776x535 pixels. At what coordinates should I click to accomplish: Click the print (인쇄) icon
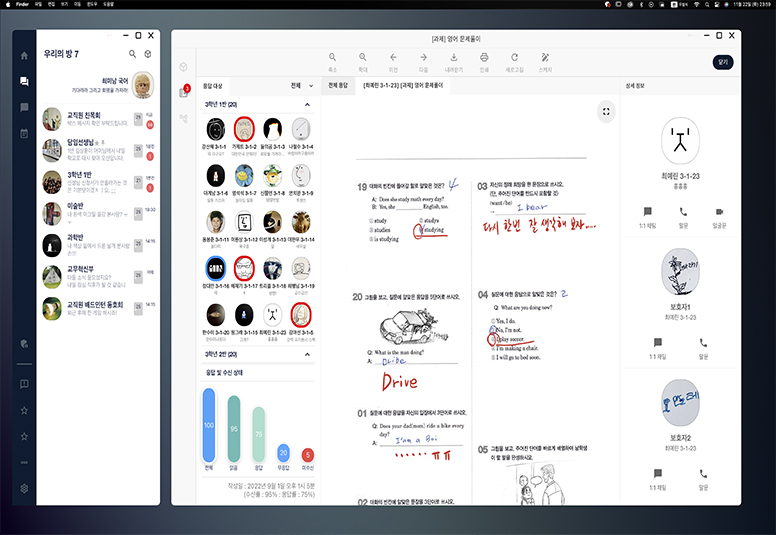[484, 58]
